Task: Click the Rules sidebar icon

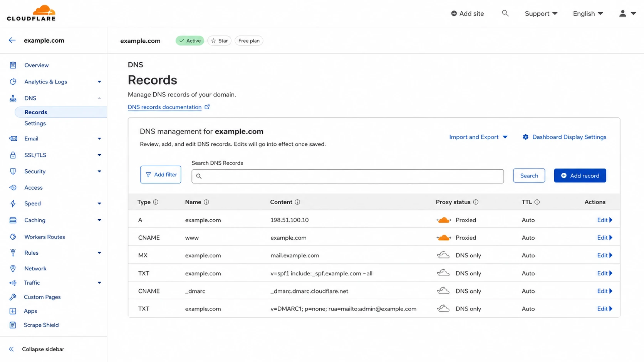Action: (x=13, y=253)
